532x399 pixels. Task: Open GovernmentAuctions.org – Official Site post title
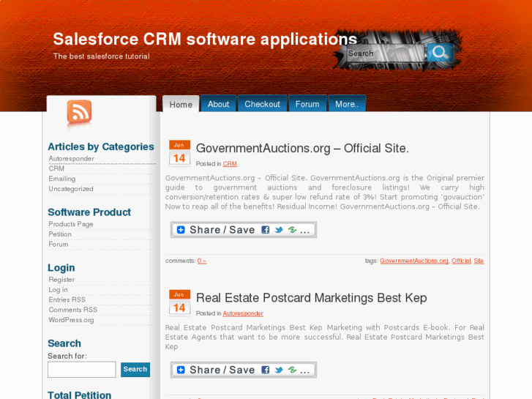click(302, 149)
